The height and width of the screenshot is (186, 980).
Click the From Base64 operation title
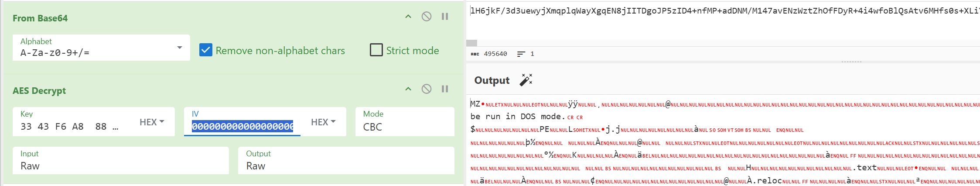click(x=40, y=18)
